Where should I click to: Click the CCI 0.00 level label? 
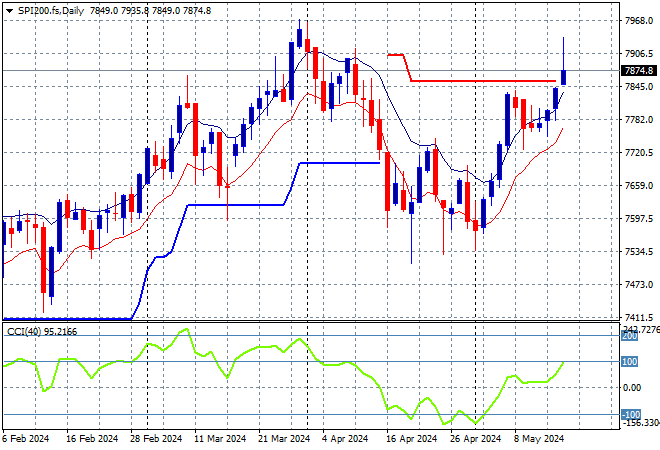632,388
